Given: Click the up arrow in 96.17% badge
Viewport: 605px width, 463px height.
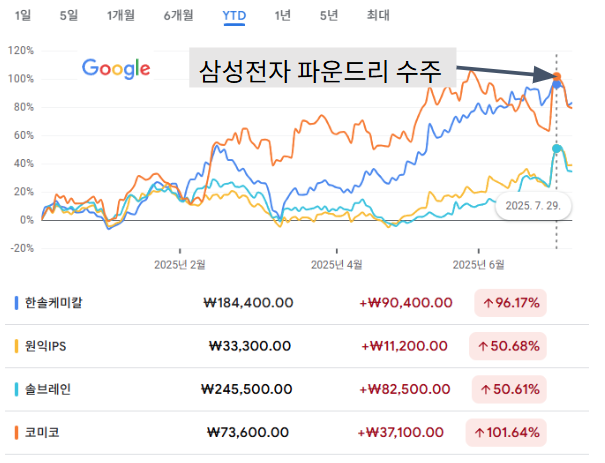Looking at the screenshot, I should [x=488, y=303].
